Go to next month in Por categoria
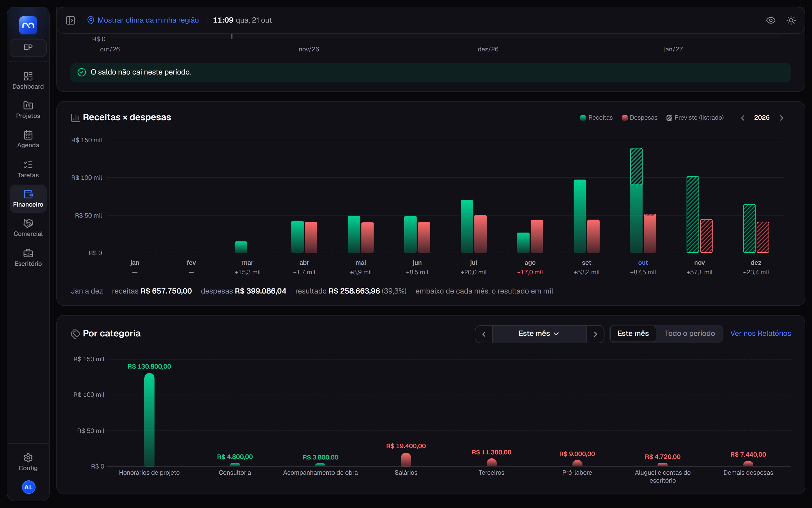812x508 pixels. click(x=595, y=334)
